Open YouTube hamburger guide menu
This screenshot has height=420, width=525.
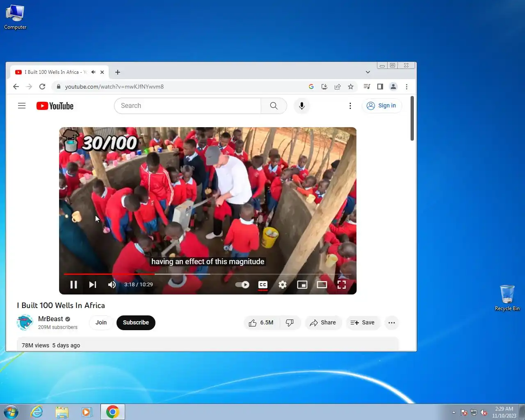click(x=22, y=106)
